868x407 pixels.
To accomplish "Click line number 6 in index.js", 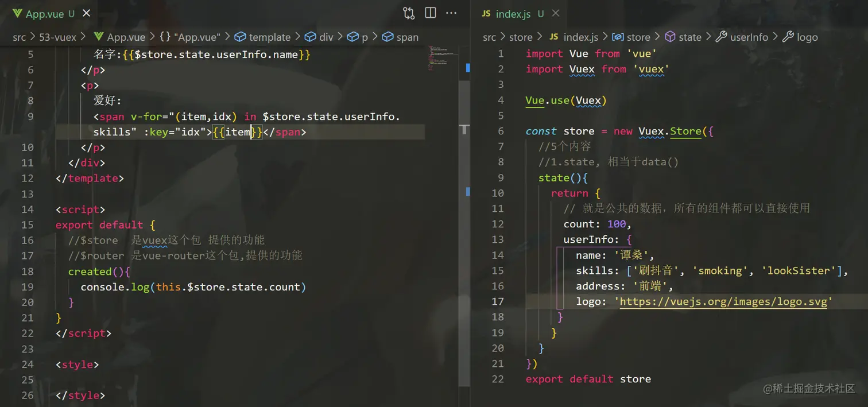I will (x=501, y=131).
